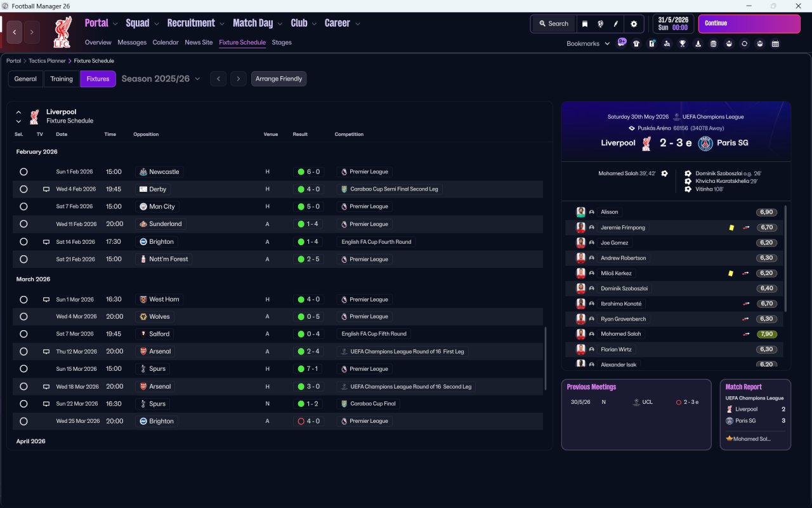Select the Carabao Cup Final Spurs radio button

tap(23, 404)
